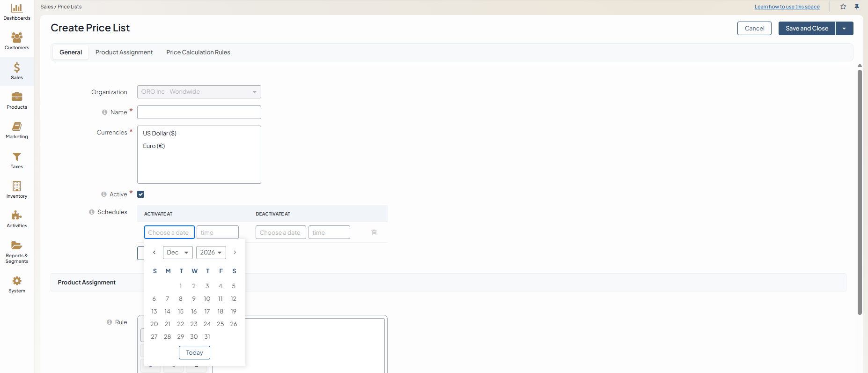
Task: Pick December 25 in the calendar
Action: 221,324
